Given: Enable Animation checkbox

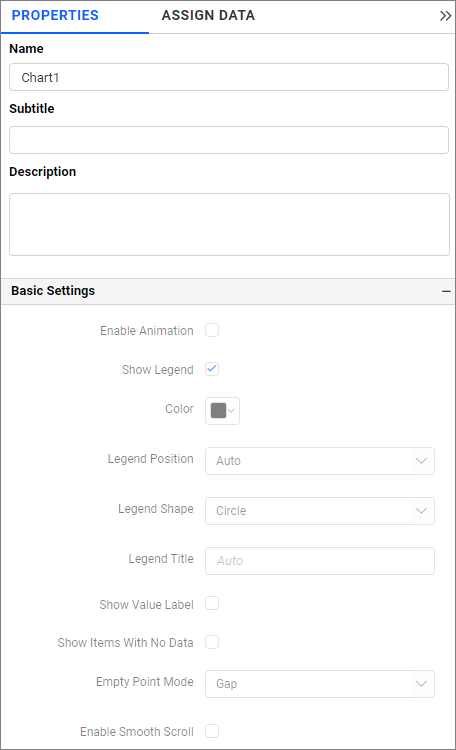Looking at the screenshot, I should (x=212, y=330).
